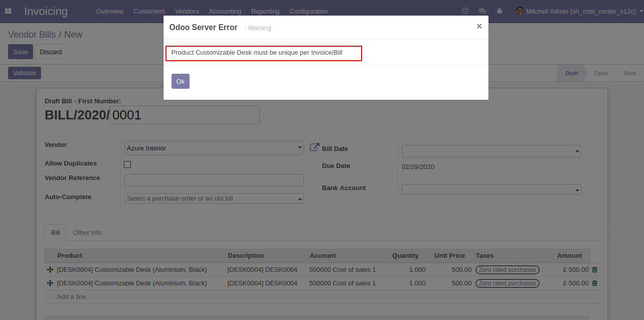Open the Customers menu
The width and height of the screenshot is (644, 320).
point(149,11)
